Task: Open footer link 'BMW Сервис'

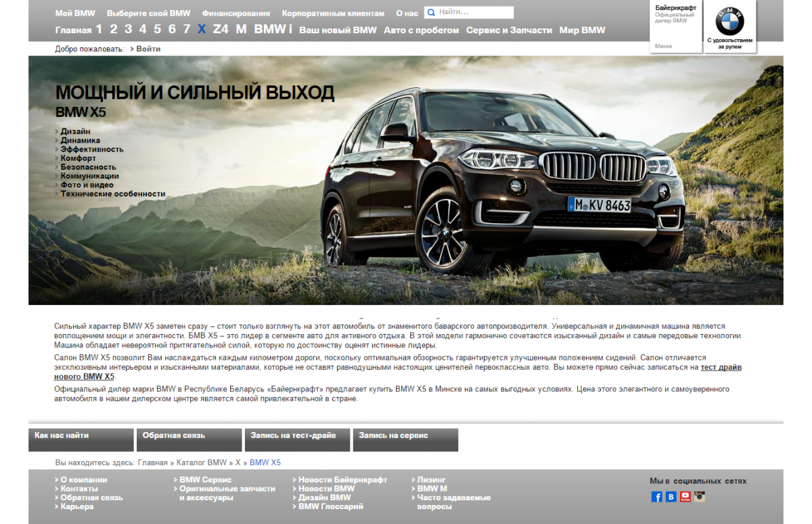Action: point(205,479)
